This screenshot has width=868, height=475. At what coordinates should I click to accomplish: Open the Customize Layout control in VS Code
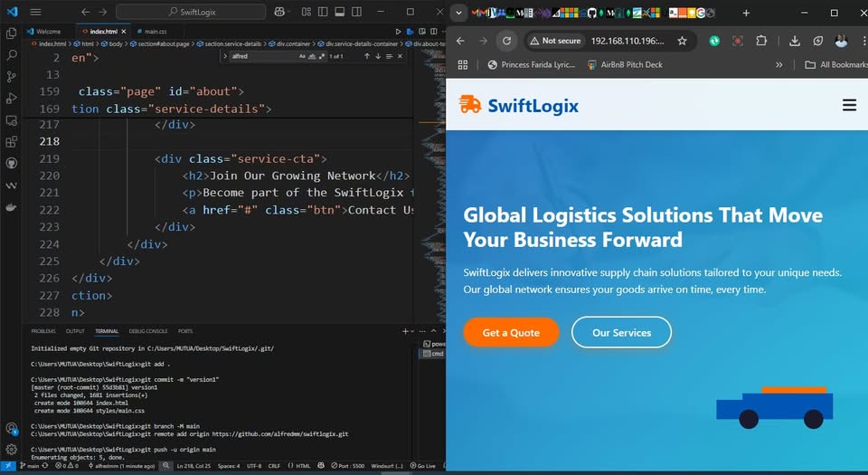coord(307,12)
